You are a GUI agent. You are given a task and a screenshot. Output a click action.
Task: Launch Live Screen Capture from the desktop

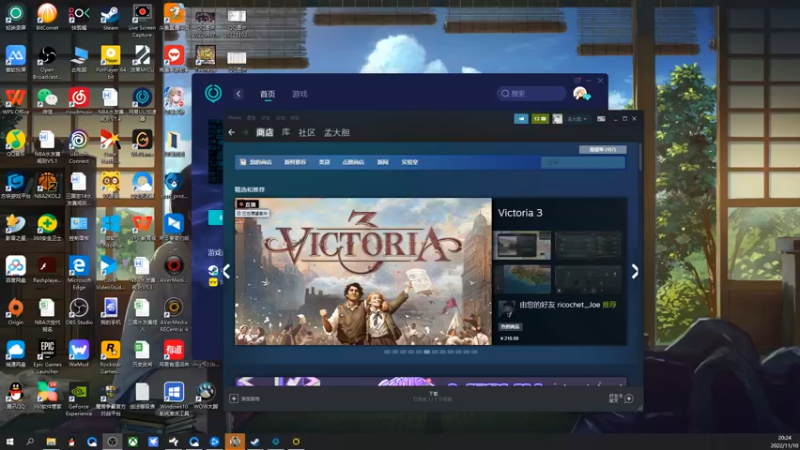click(x=142, y=19)
